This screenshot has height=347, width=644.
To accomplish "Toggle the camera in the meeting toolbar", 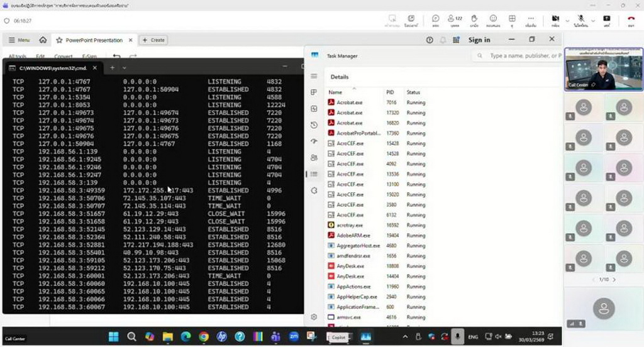I will point(555,20).
